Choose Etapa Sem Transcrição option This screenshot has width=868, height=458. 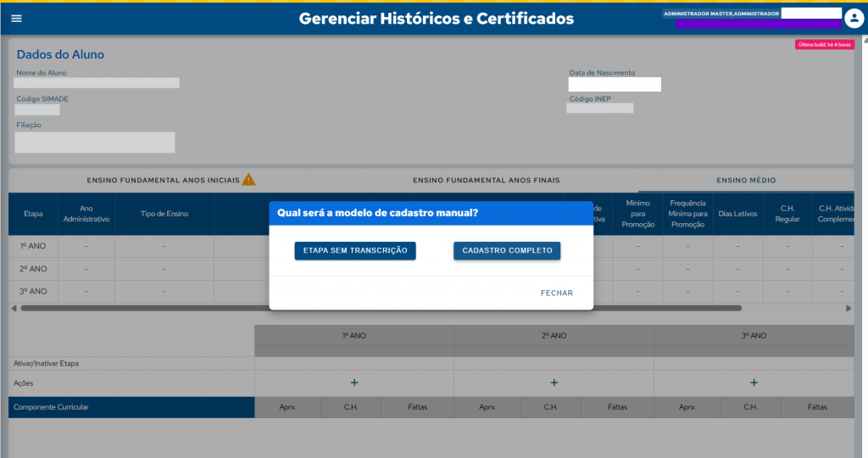pyautogui.click(x=355, y=251)
